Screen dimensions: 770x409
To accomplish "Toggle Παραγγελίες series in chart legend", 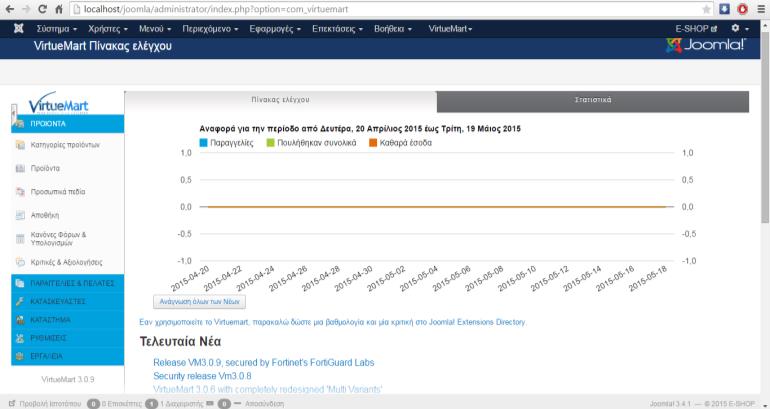I will [x=226, y=143].
